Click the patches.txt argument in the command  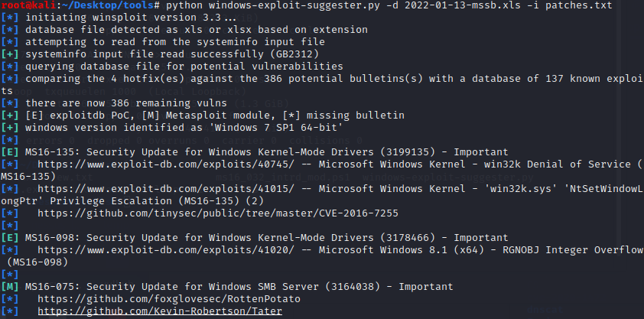tap(579, 5)
